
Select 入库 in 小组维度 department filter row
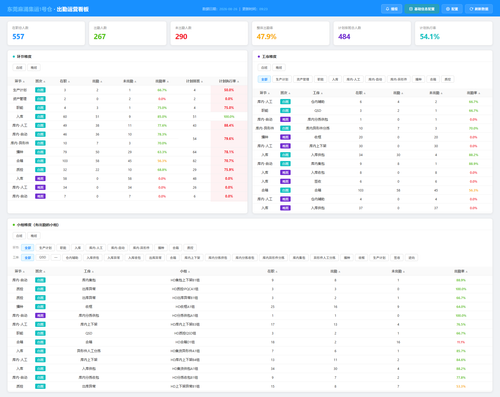point(78,248)
